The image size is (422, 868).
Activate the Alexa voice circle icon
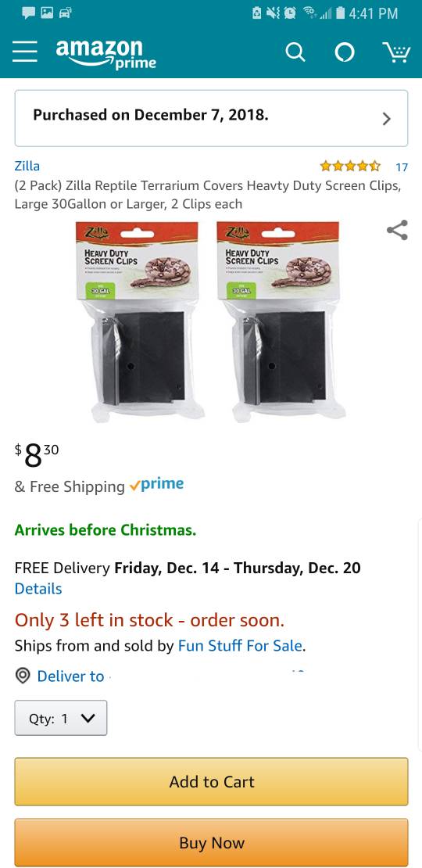click(x=345, y=52)
